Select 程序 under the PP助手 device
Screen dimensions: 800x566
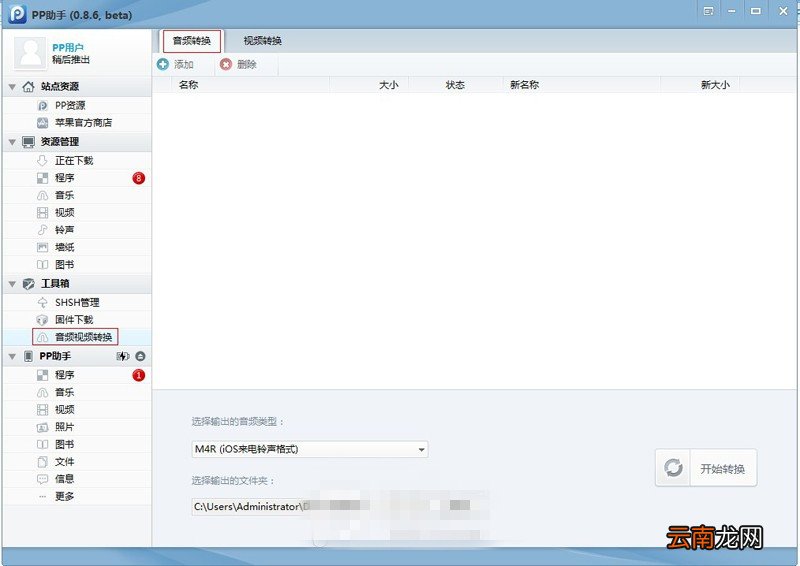pyautogui.click(x=77, y=375)
